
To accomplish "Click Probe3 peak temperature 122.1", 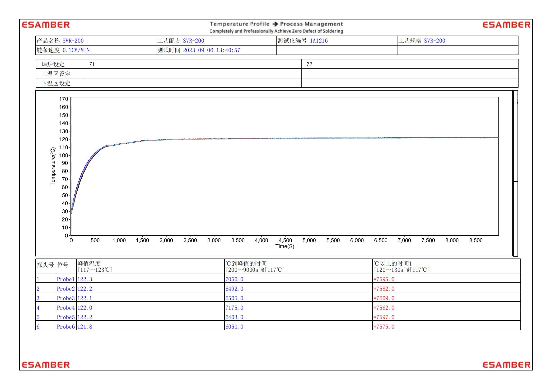I will click(x=85, y=298).
